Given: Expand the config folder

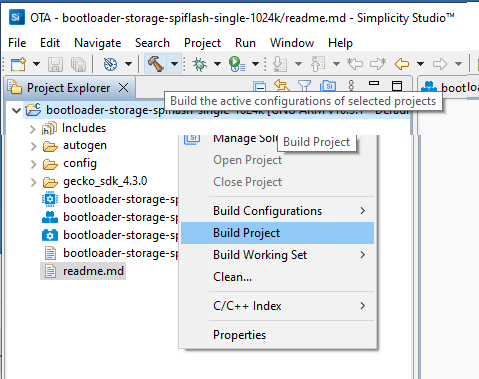Looking at the screenshot, I should click(33, 164).
